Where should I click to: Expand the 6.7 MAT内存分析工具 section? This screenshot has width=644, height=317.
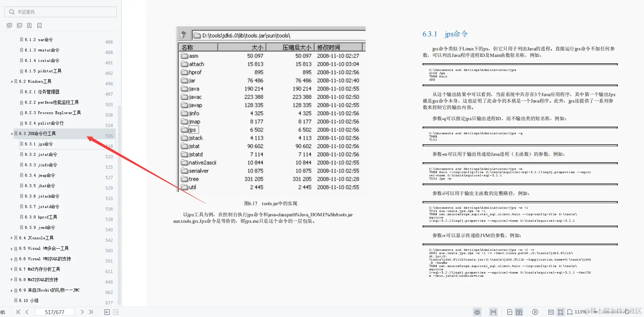click(x=11, y=270)
